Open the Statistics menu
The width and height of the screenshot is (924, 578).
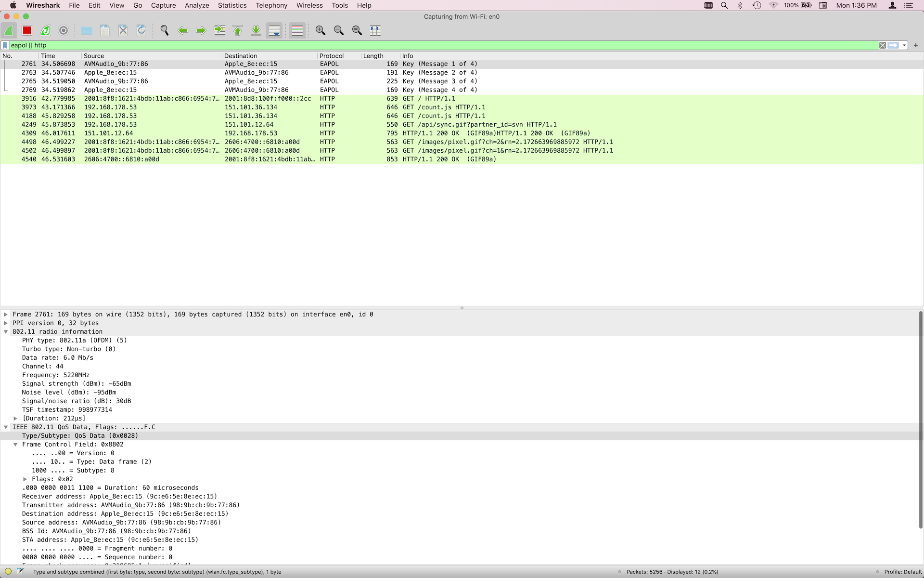[x=232, y=5]
